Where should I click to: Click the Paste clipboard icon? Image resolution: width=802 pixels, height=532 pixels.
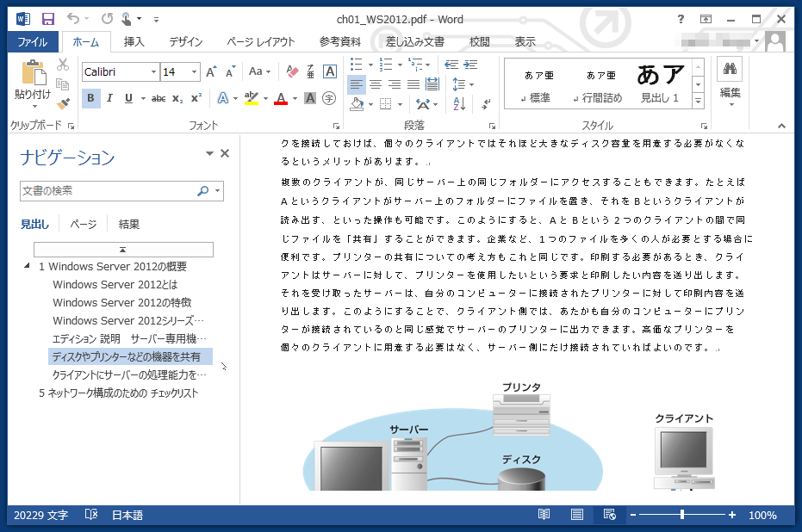click(34, 72)
